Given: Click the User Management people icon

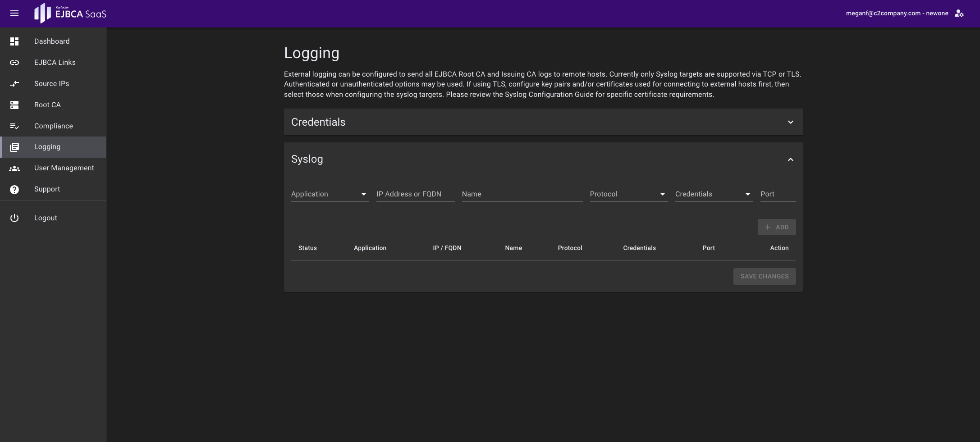Looking at the screenshot, I should (14, 169).
